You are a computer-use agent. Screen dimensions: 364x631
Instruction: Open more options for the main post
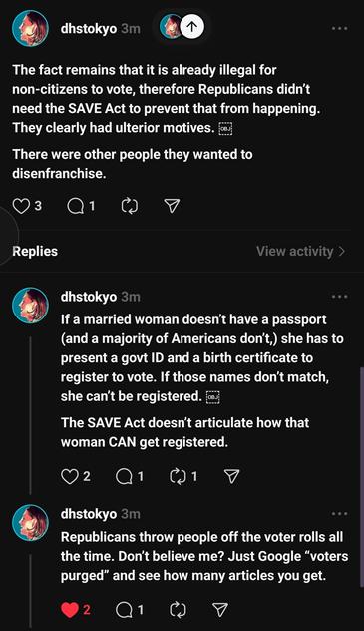tap(339, 29)
